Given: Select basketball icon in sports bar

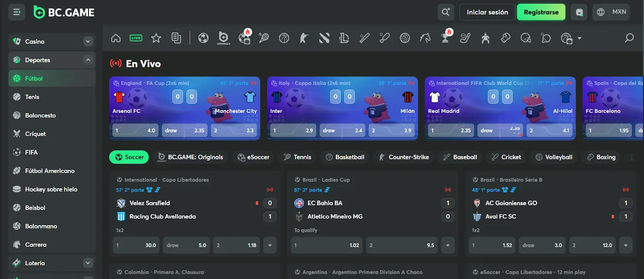Looking at the screenshot, I should 284,38.
